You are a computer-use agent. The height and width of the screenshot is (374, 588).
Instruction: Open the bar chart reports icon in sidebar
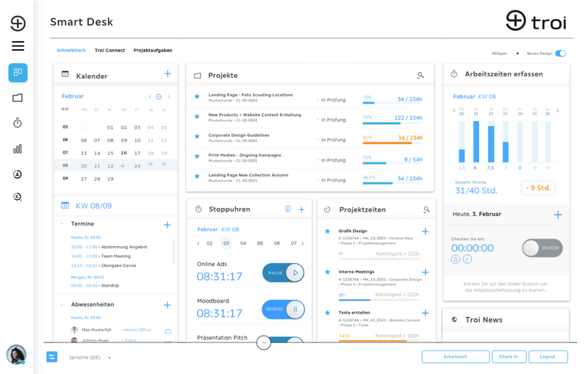coord(18,148)
